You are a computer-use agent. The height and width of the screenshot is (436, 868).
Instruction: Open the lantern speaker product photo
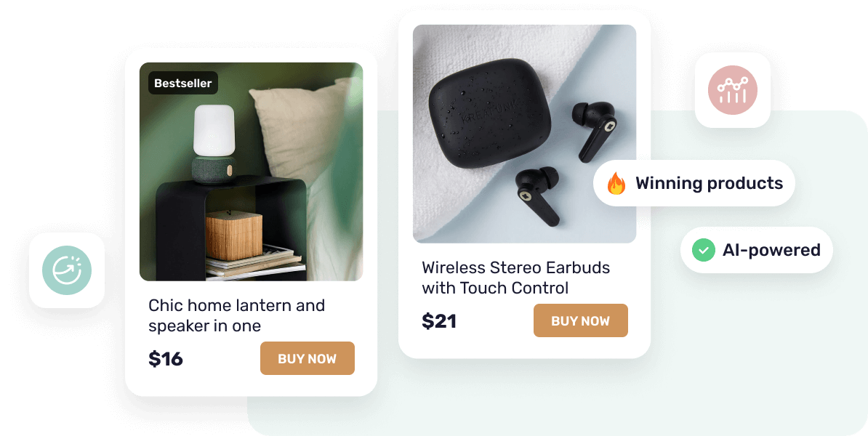252,171
